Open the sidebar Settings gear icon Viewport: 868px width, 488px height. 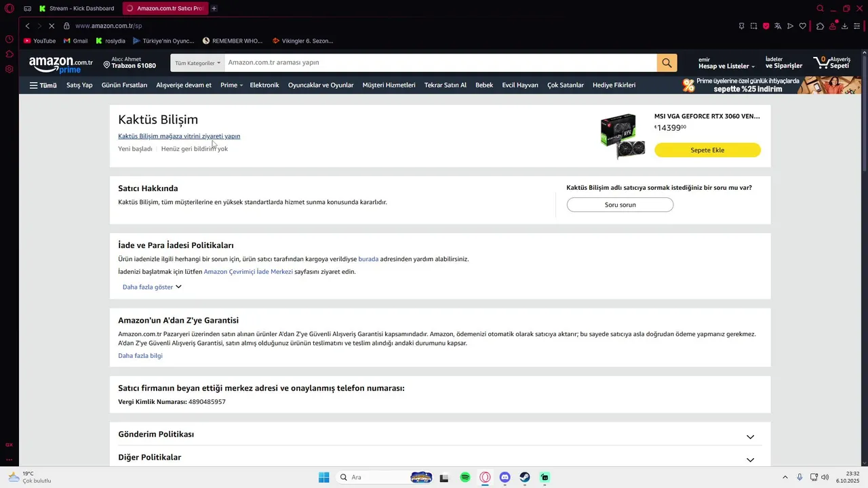(x=9, y=69)
